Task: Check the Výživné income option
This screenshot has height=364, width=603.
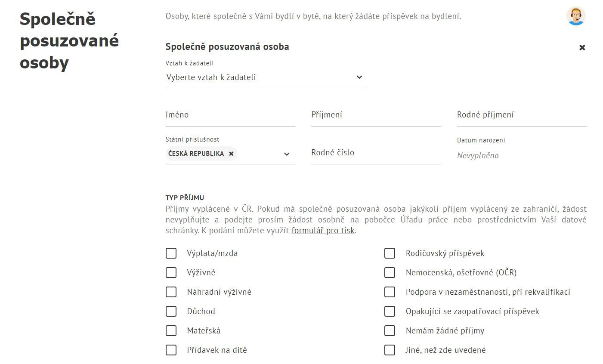Action: tap(171, 272)
